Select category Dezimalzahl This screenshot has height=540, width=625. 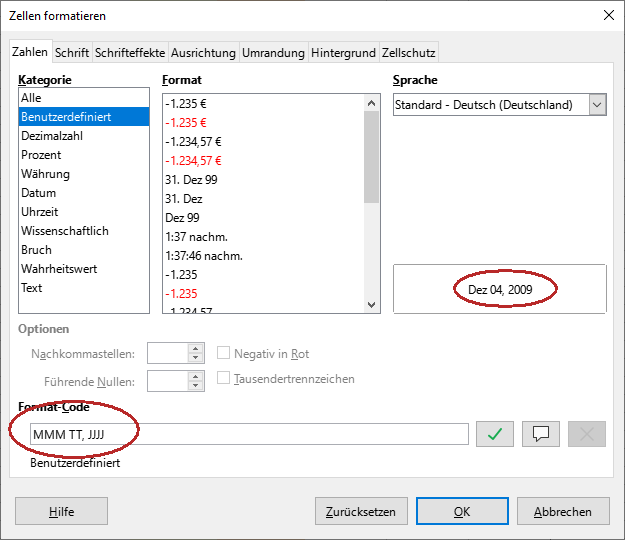point(84,136)
